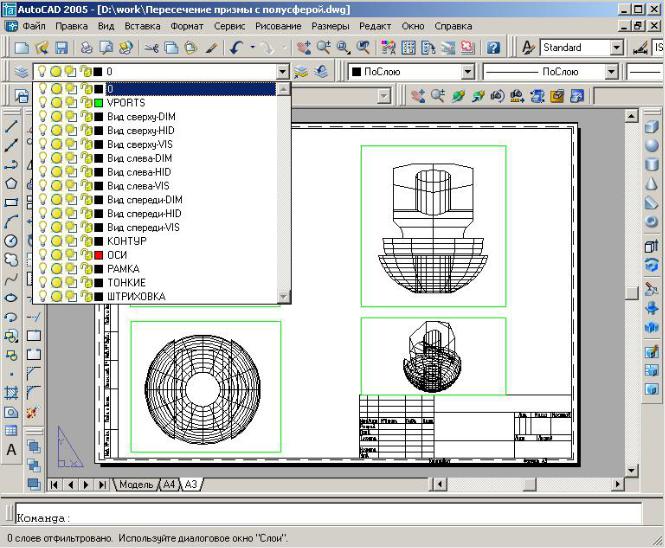Image resolution: width=665 pixels, height=548 pixels.
Task: Click the Cut scissors icon
Action: [x=151, y=48]
